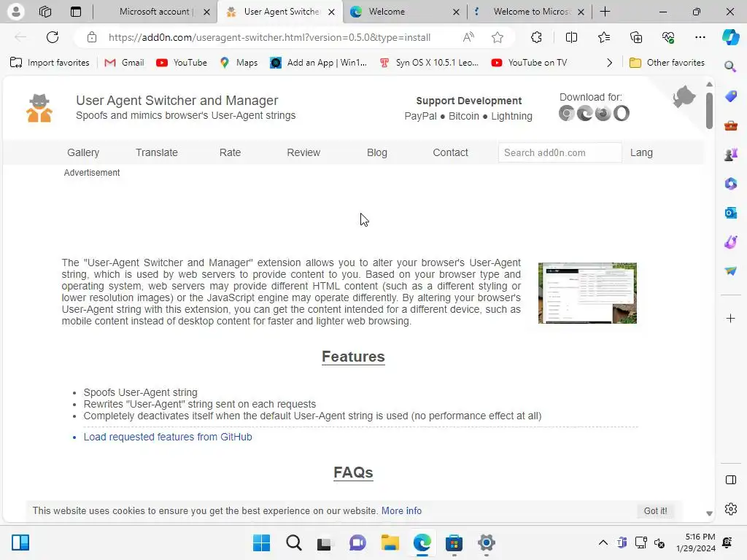Click the PayPal support link

420,116
